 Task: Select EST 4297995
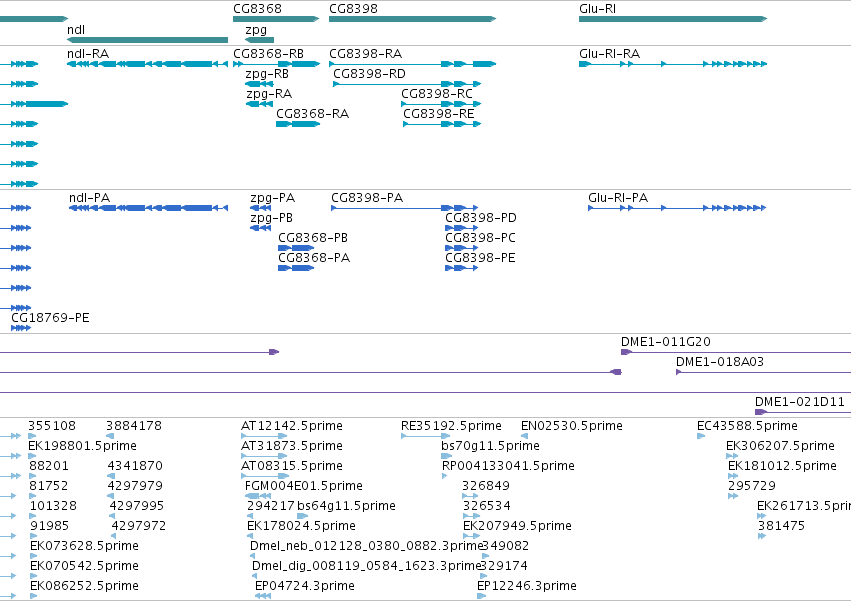coord(113,516)
